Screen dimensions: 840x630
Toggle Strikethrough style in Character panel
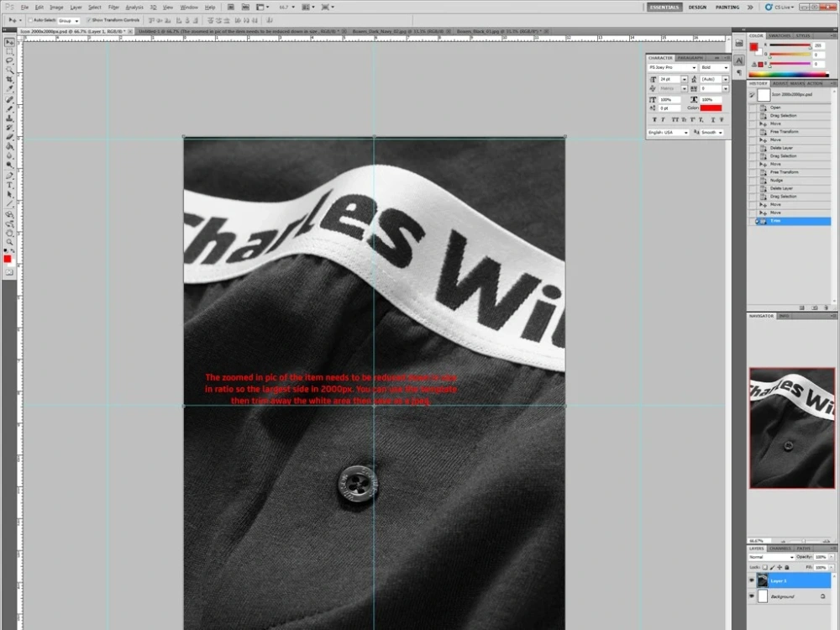pos(722,119)
